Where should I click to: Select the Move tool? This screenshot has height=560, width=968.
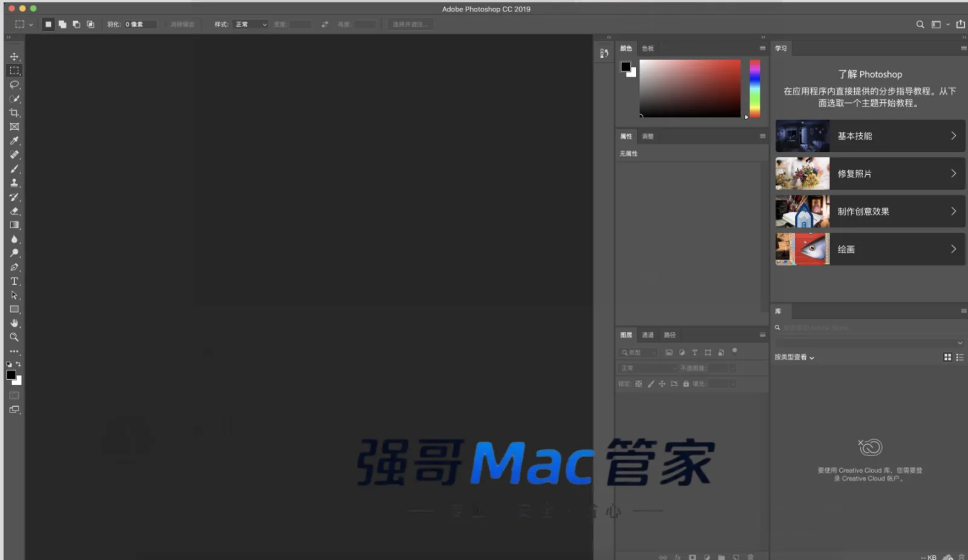pos(15,56)
